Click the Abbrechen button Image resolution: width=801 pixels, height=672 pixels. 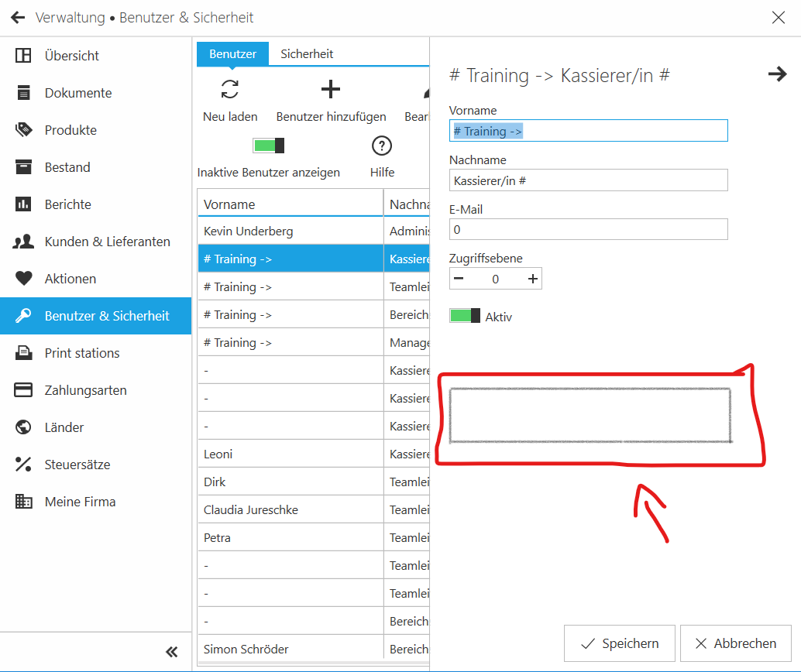735,643
